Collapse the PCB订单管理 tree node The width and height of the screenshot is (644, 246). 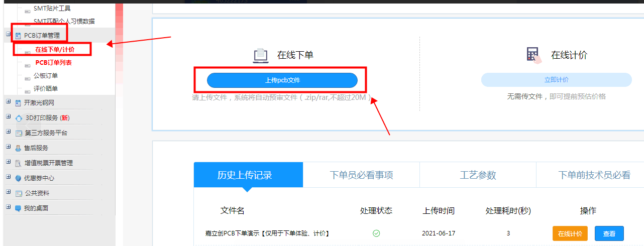click(8, 35)
